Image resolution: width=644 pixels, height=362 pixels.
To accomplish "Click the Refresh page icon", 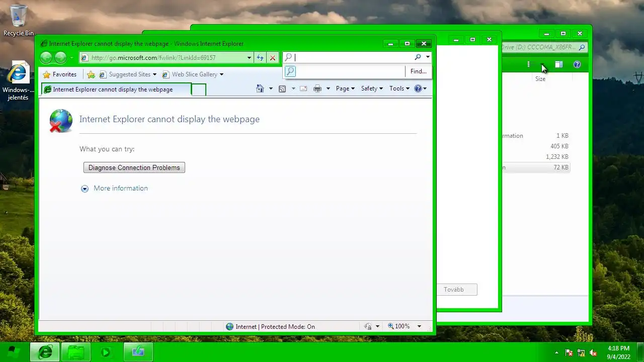I will 260,58.
